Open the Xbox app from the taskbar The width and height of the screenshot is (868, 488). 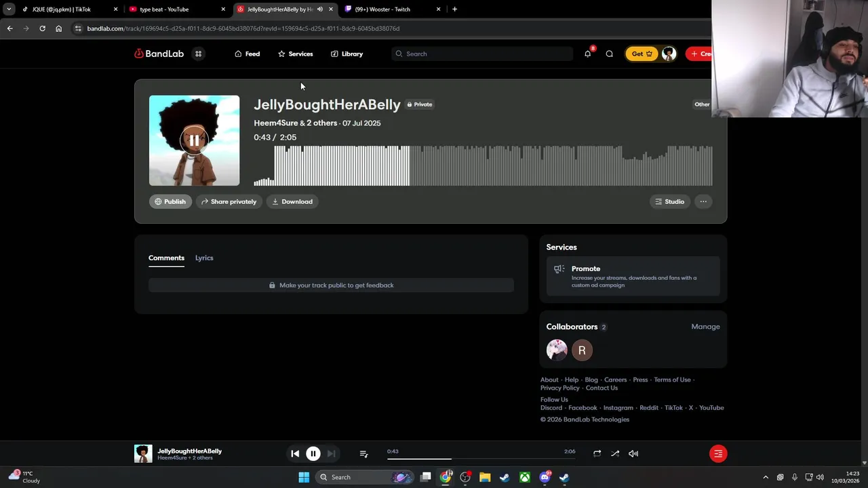[x=525, y=477]
